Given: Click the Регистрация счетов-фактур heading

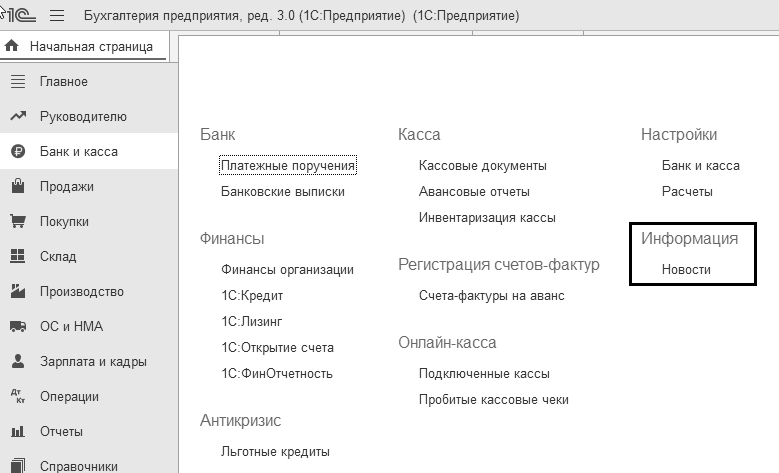Looking at the screenshot, I should [x=499, y=264].
